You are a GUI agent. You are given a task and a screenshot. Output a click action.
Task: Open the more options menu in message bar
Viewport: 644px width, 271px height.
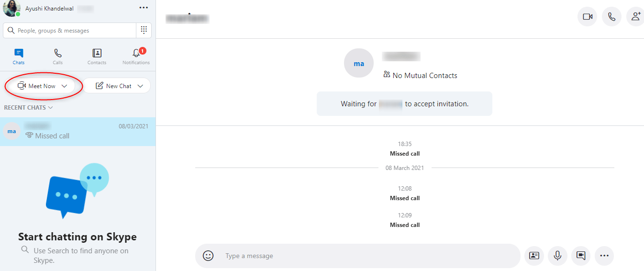tap(604, 256)
